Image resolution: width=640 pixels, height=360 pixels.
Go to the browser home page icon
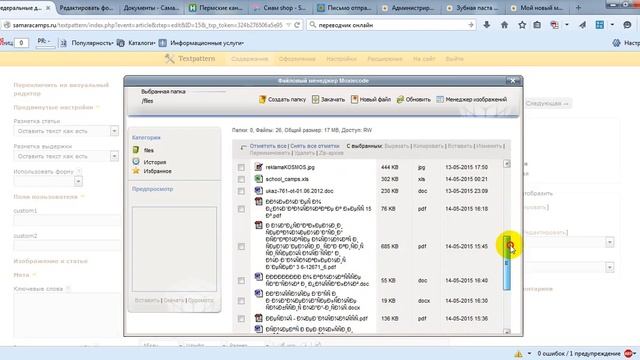504,25
